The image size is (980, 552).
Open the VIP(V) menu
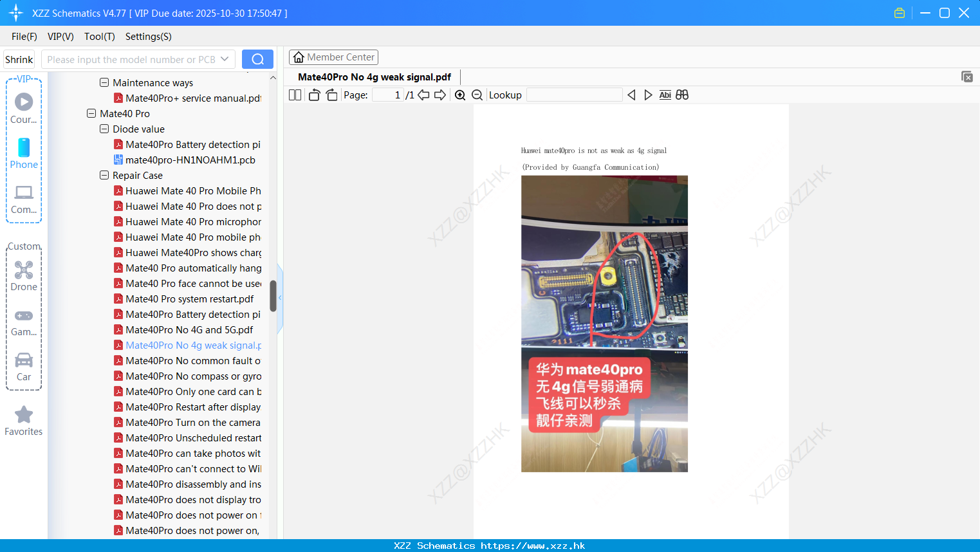point(60,37)
